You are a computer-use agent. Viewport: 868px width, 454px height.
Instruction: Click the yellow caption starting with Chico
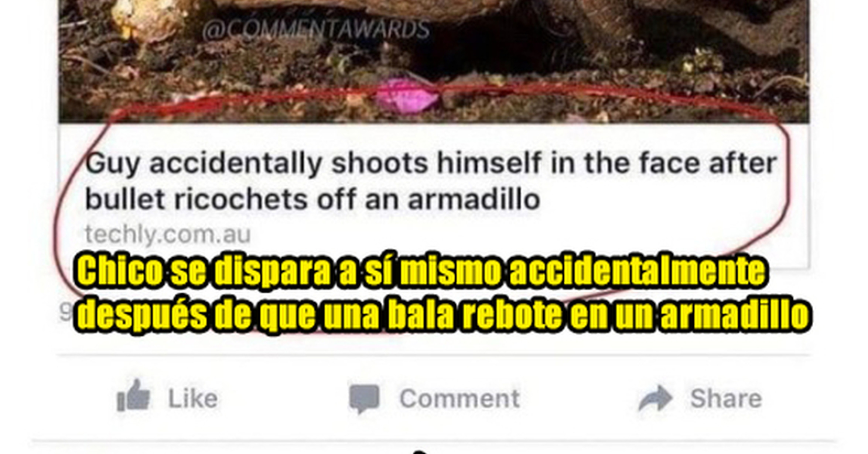(x=421, y=271)
